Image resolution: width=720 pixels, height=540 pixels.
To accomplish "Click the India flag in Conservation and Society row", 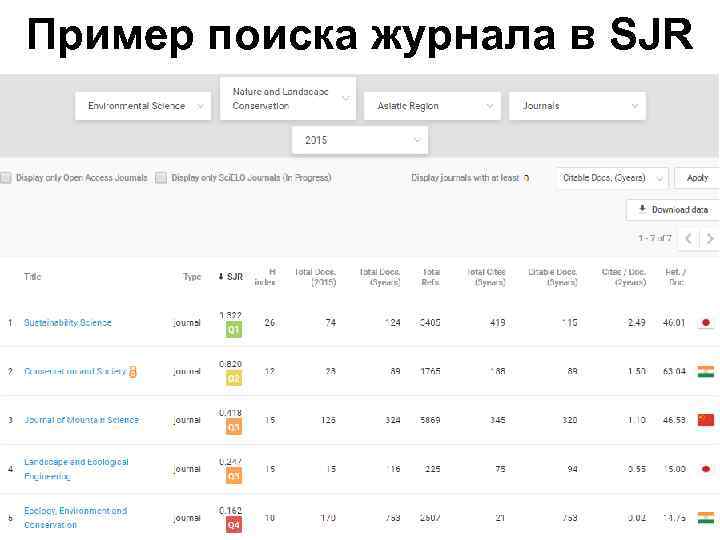I will tap(706, 371).
